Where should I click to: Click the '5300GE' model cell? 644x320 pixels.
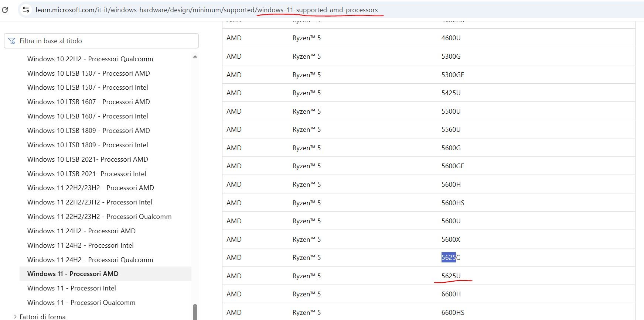coord(453,75)
